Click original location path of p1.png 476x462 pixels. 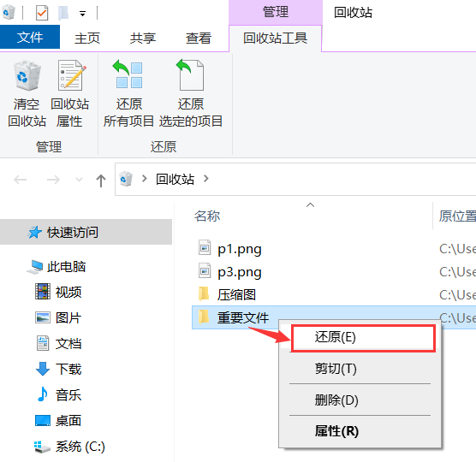457,249
